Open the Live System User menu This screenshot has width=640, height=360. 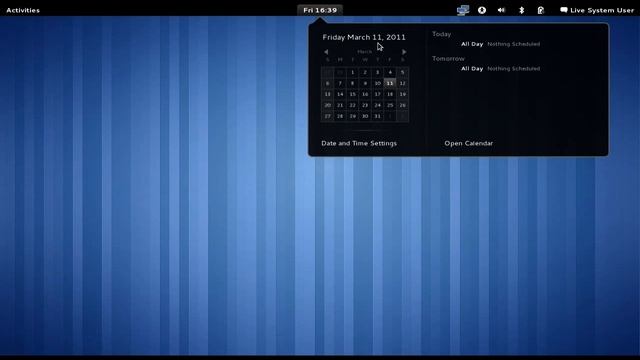tap(597, 10)
